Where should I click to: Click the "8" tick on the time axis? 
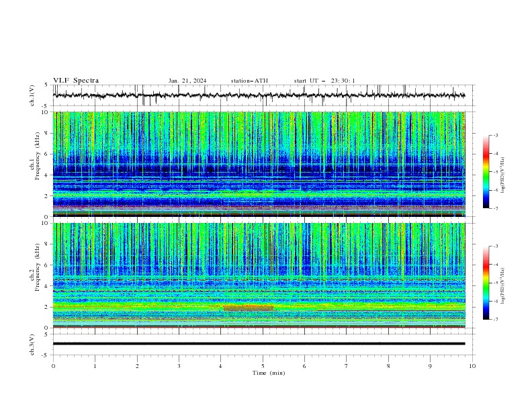[x=388, y=366]
